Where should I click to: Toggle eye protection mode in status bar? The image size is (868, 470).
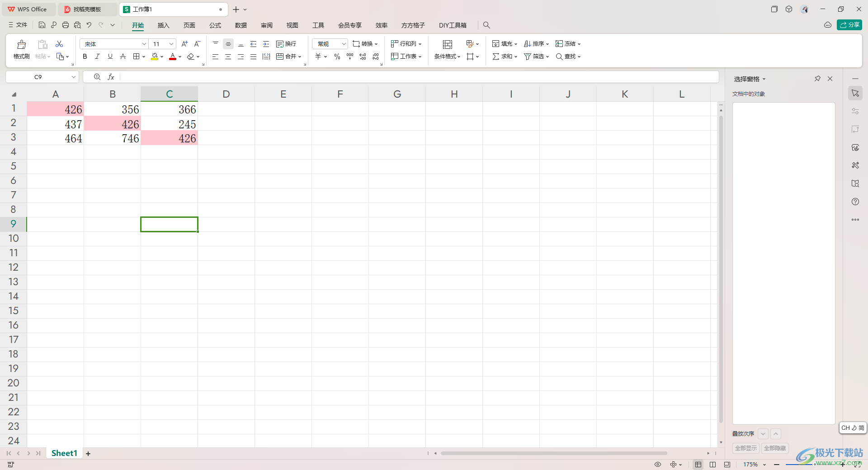[658, 465]
